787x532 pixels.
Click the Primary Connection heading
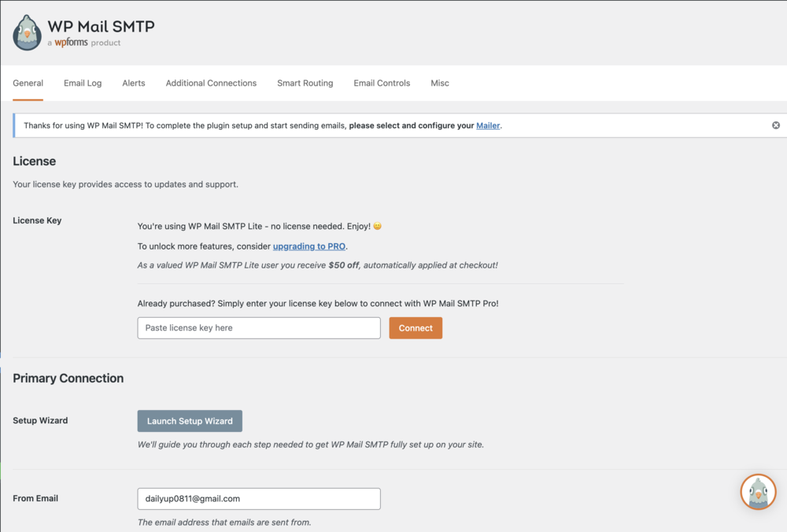(x=68, y=379)
